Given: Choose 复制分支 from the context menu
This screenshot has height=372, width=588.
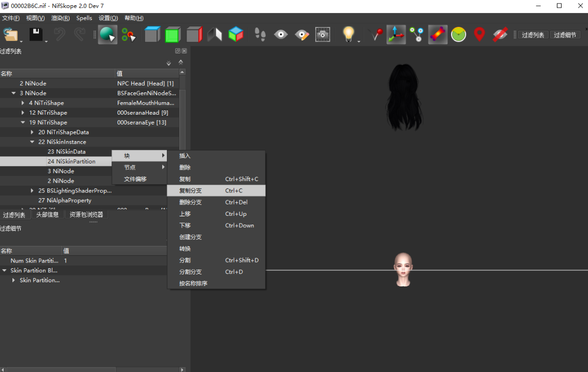Looking at the screenshot, I should point(216,191).
